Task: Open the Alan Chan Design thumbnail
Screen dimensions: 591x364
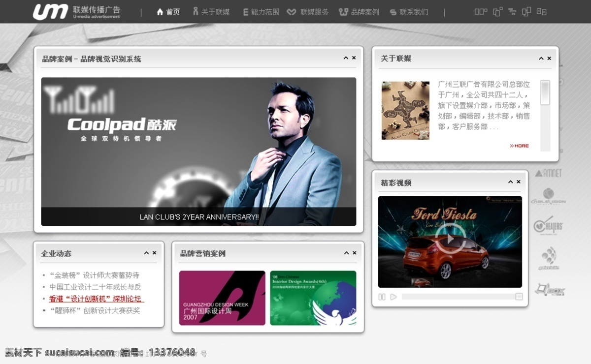Action: click(405, 111)
